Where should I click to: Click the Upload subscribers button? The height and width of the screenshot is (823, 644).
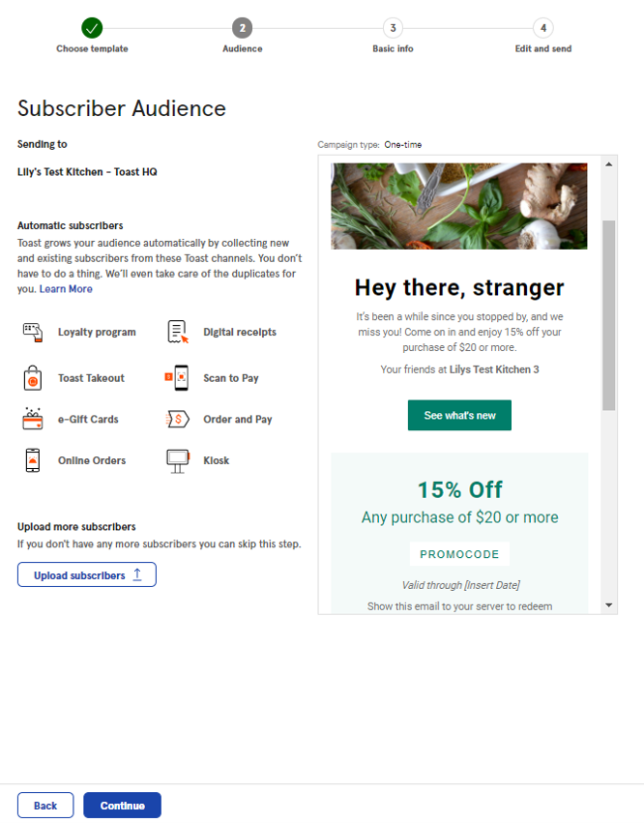pos(86,574)
